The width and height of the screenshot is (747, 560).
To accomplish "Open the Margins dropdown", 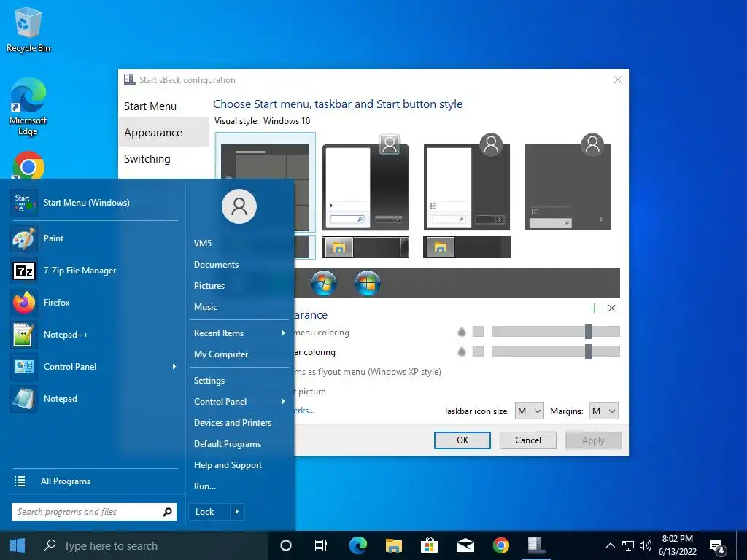I will [603, 411].
